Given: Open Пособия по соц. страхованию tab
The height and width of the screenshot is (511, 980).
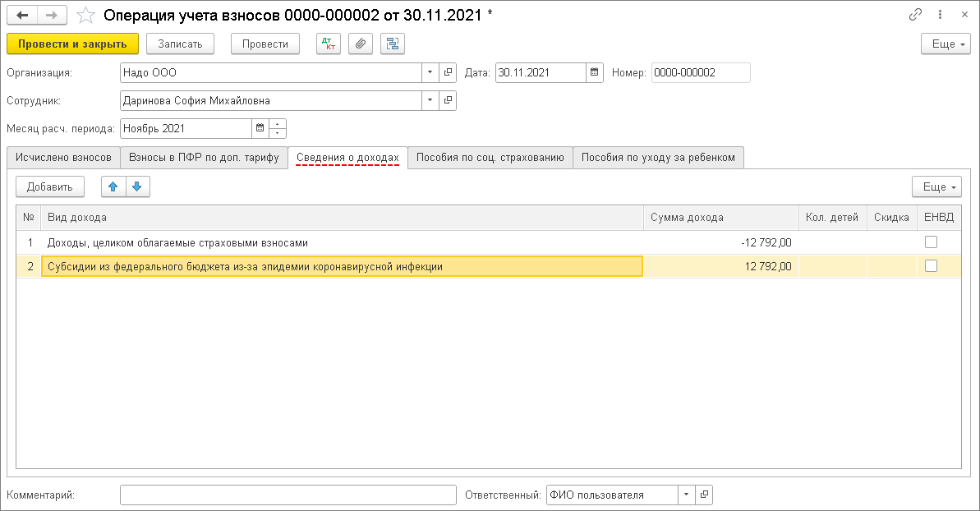Looking at the screenshot, I should [490, 158].
